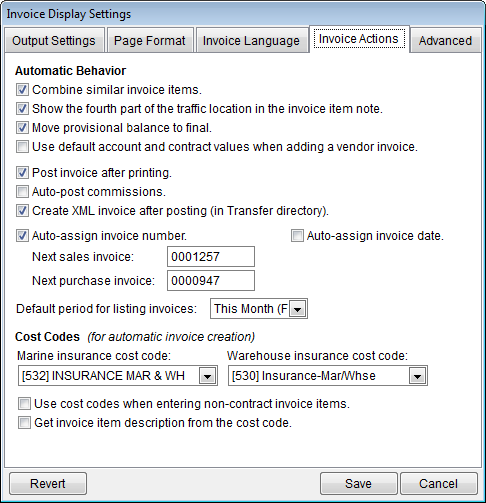The image size is (486, 503).
Task: Click the 'Default period for listing invoices:' label
Action: tap(106, 309)
